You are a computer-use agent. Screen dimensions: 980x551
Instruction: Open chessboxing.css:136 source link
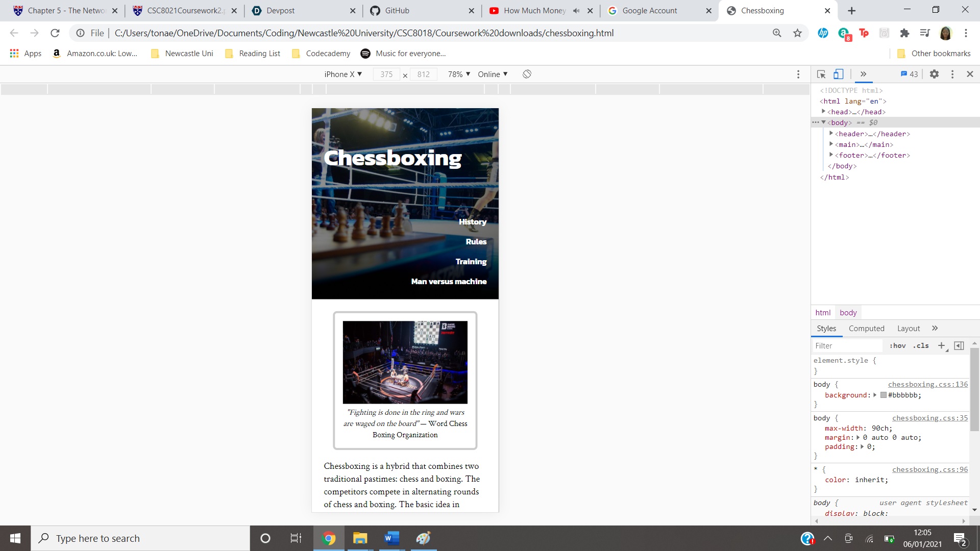(927, 384)
